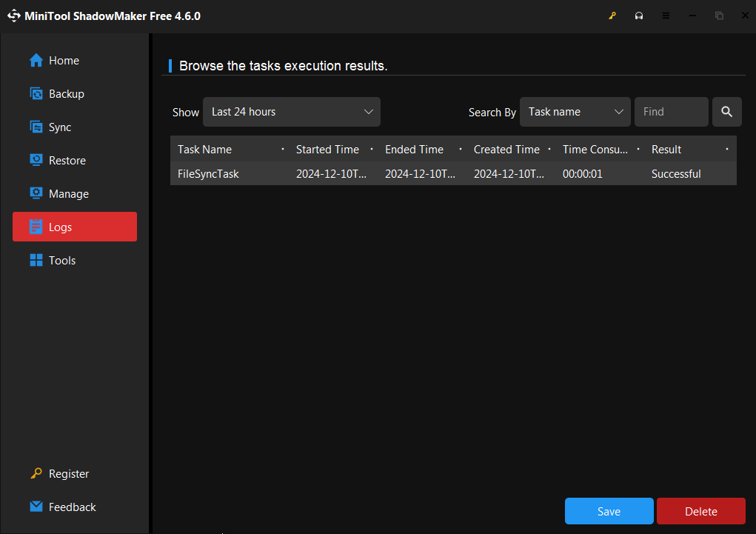Click the key icon in title bar
This screenshot has width=756, height=534.
click(612, 16)
